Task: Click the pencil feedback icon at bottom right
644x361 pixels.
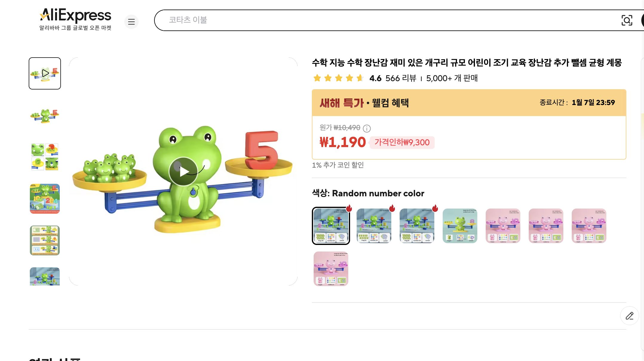Action: 629,316
